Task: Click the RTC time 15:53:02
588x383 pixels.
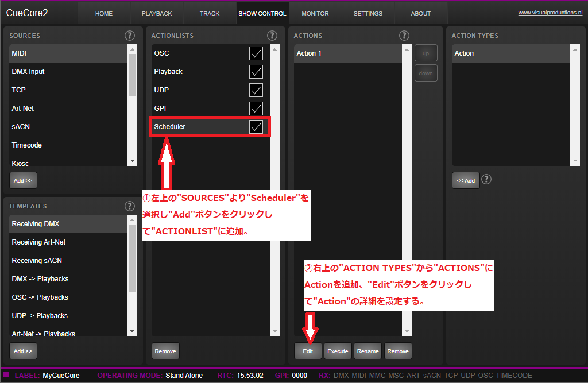Action: click(x=250, y=376)
